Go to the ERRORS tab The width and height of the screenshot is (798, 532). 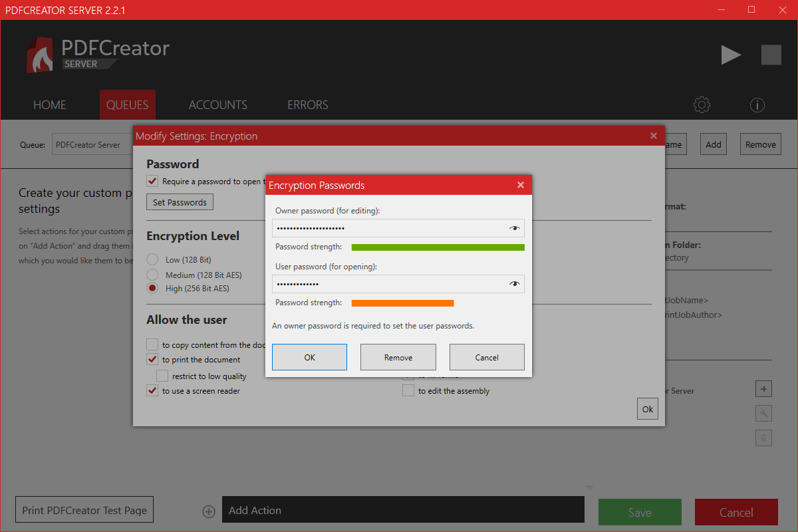(x=308, y=105)
